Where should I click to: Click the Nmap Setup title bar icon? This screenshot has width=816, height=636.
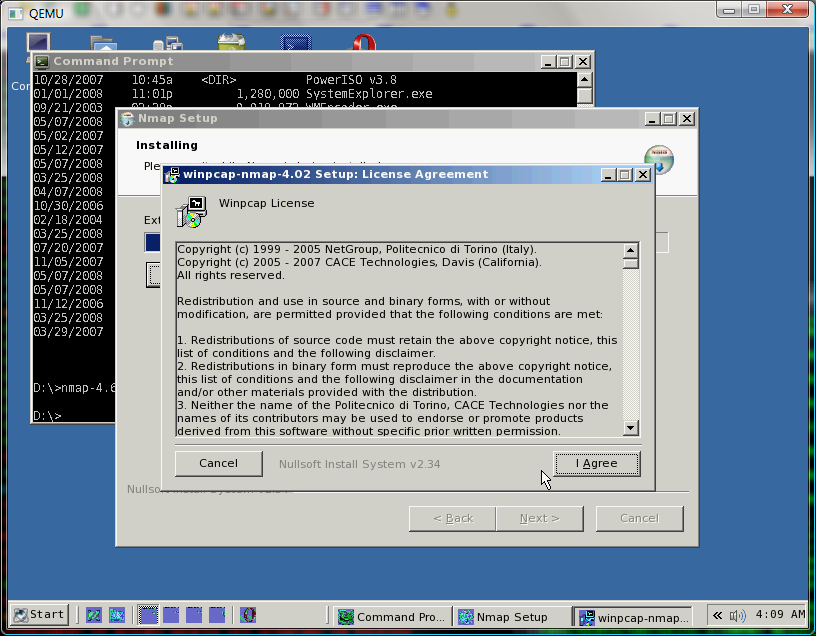pyautogui.click(x=127, y=119)
